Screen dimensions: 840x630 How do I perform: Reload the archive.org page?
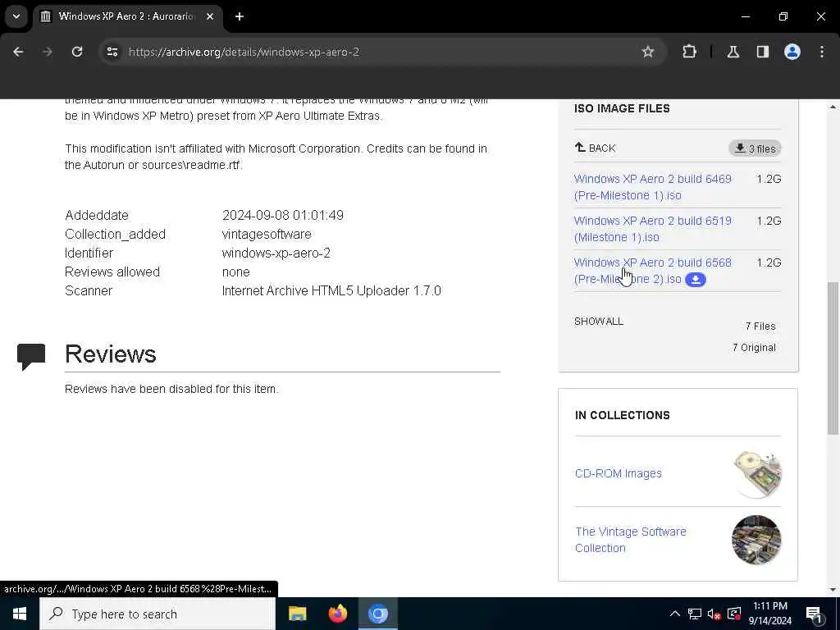pos(77,52)
